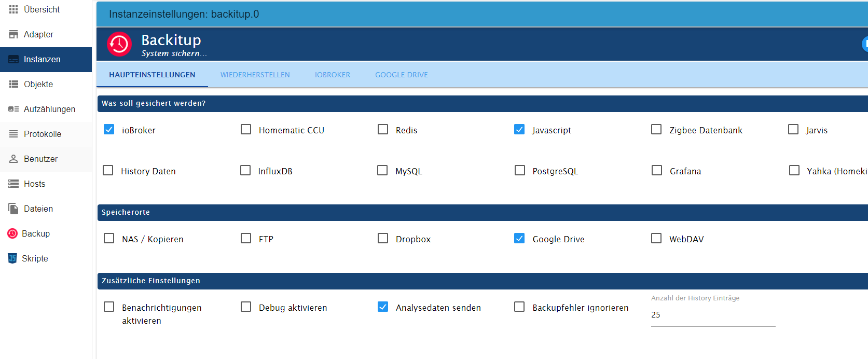868x359 pixels.
Task: Click the Dateien files icon
Action: (13, 209)
